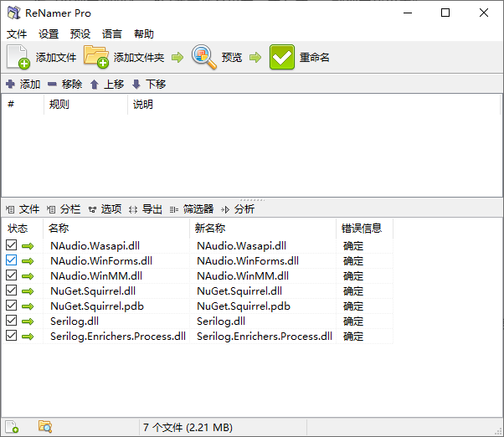This screenshot has width=504, height=437.
Task: Minimize the ReNamer Pro window
Action: (x=408, y=13)
